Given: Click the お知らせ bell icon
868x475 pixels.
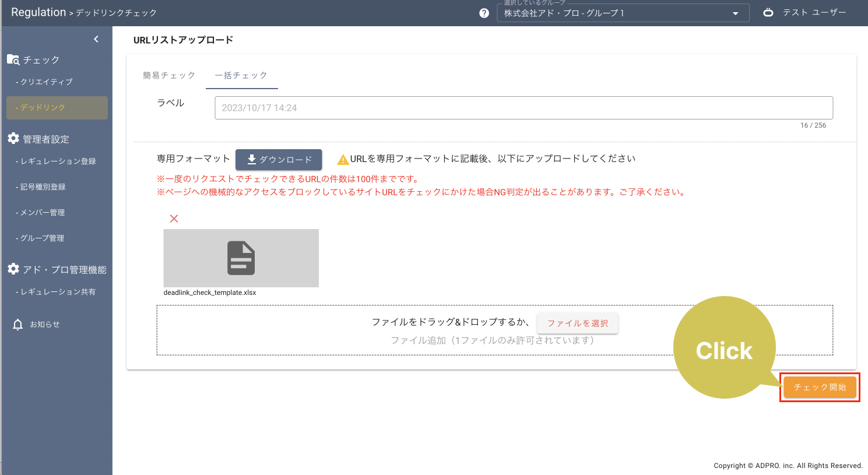Looking at the screenshot, I should point(18,325).
